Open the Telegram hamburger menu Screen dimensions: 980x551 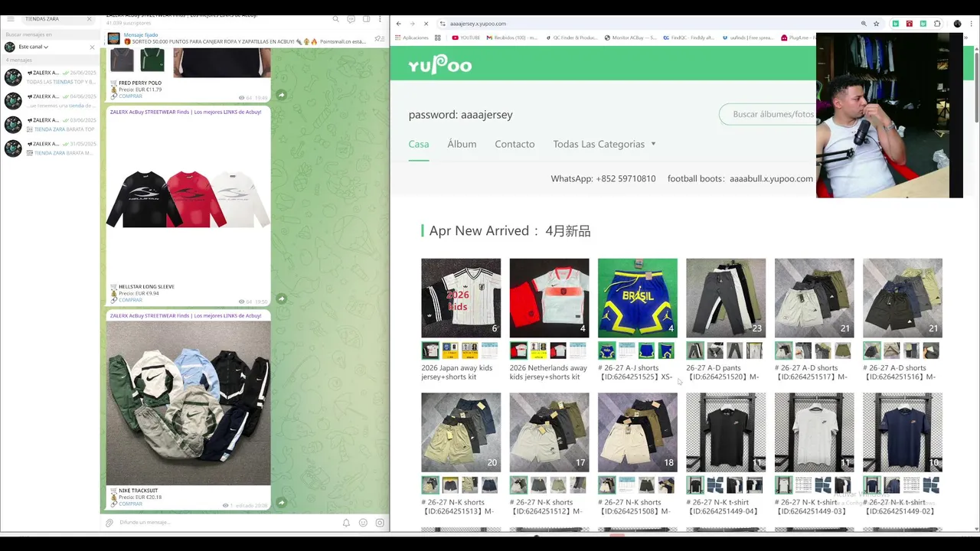pos(11,19)
